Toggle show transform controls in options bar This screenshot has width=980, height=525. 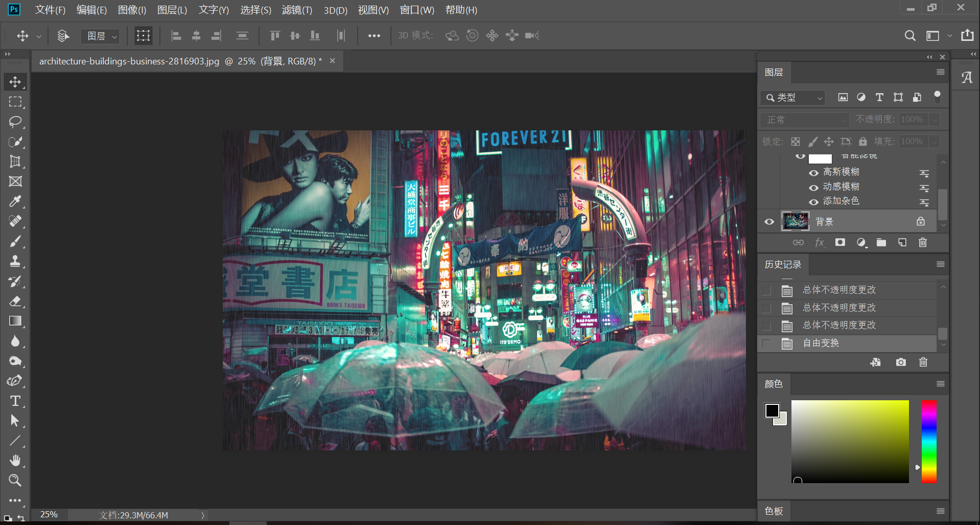143,36
